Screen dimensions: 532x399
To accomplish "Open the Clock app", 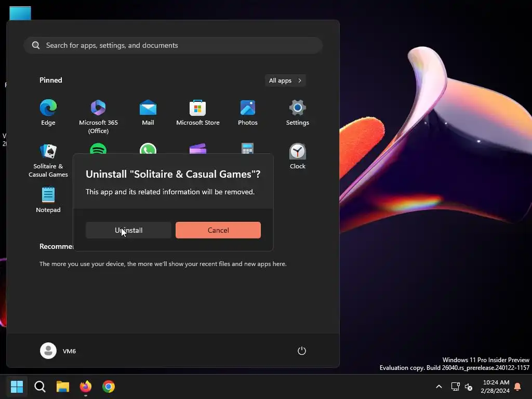I will pyautogui.click(x=298, y=156).
